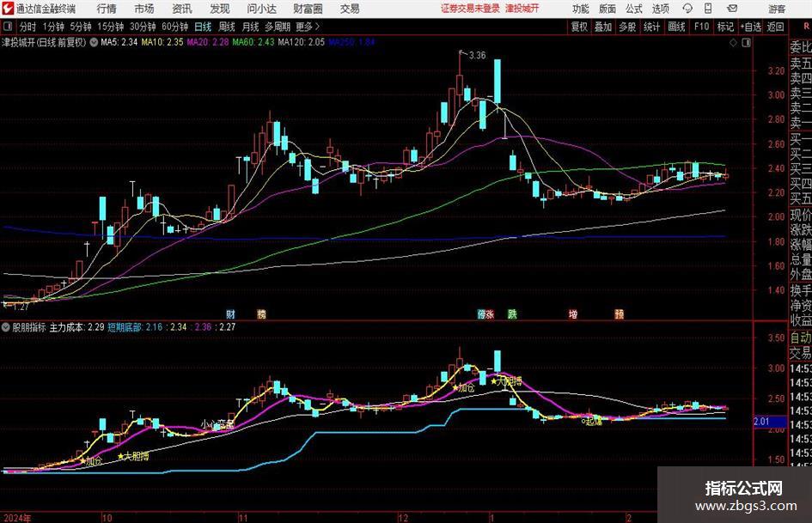Click the 多股 multi-stock button

(x=627, y=27)
